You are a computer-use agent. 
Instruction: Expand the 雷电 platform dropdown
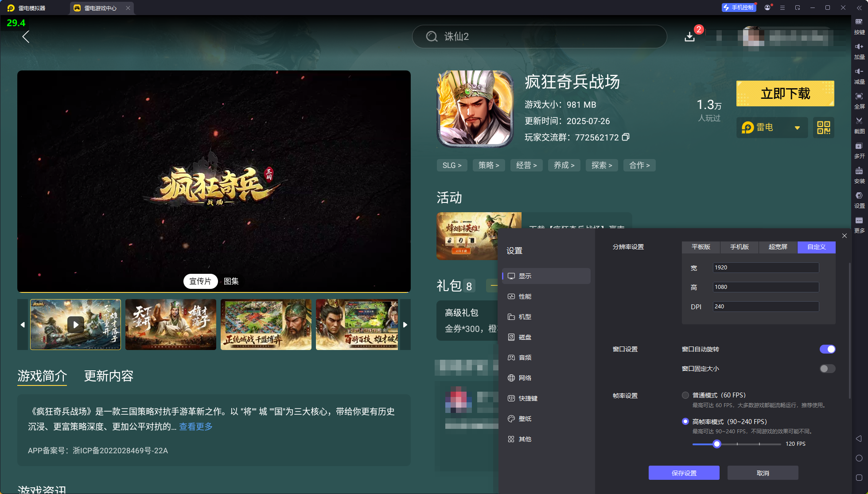tap(772, 128)
